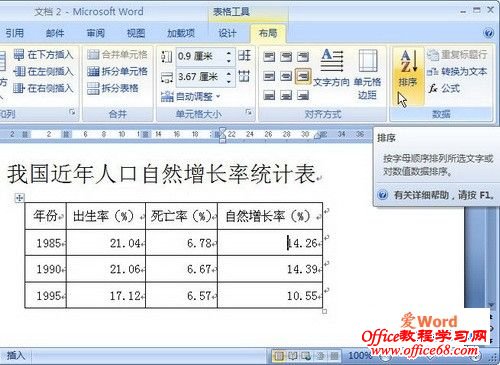Open the References (引用) tab
This screenshot has height=365, width=500.
pos(14,33)
